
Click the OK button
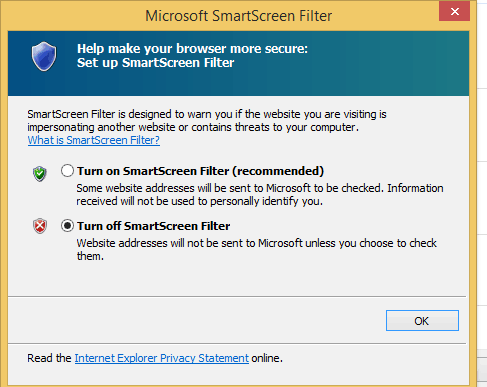coord(422,321)
